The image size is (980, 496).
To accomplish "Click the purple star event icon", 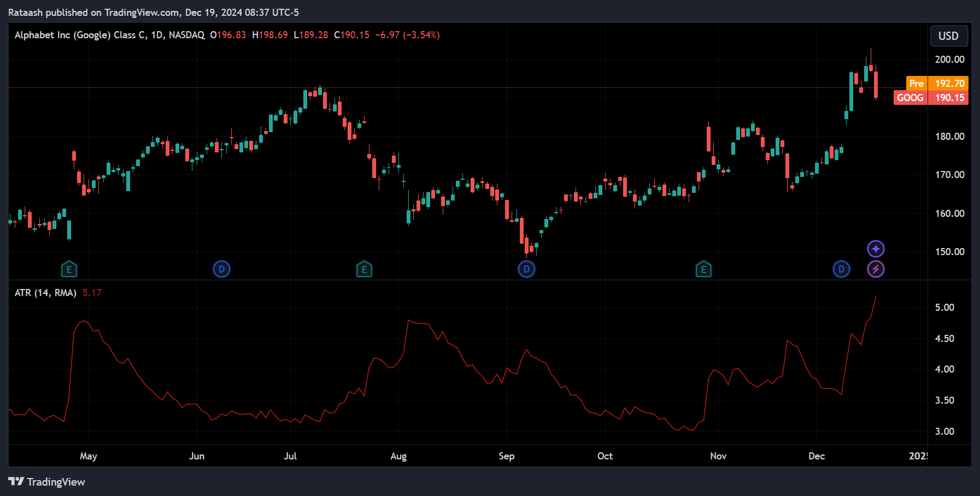I will (876, 249).
